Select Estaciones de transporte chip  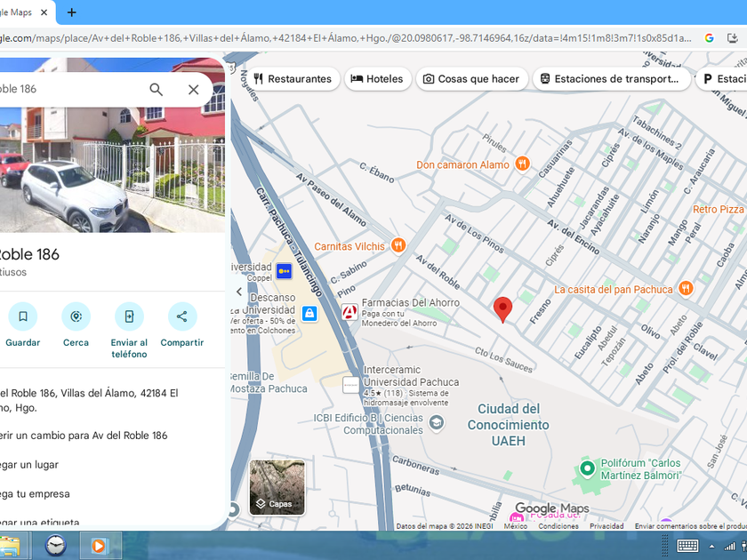click(611, 78)
